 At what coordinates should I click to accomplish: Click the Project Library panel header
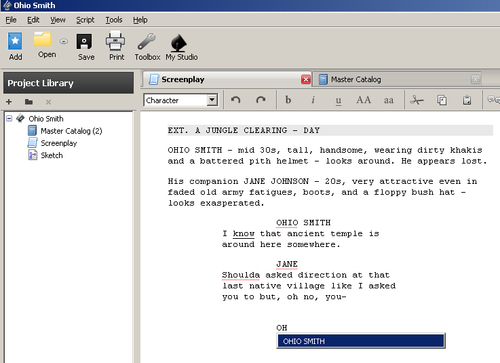(68, 83)
